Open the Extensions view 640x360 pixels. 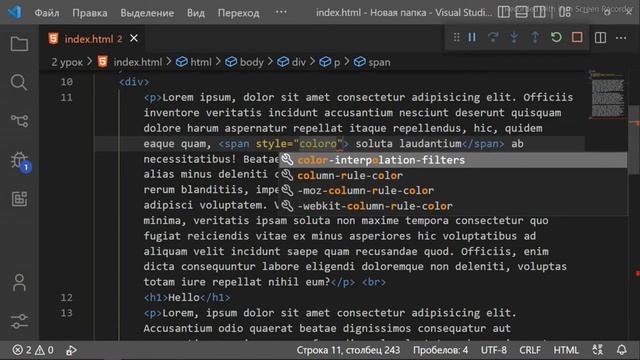(x=19, y=199)
